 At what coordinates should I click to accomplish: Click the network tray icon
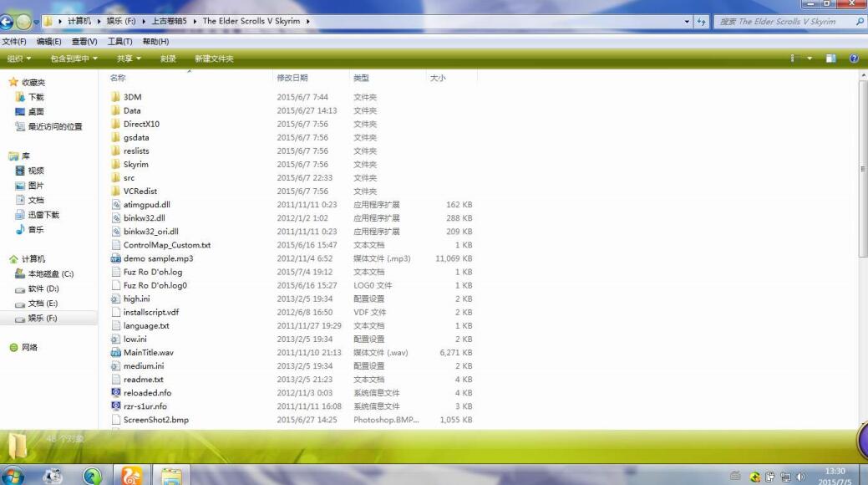click(x=785, y=477)
